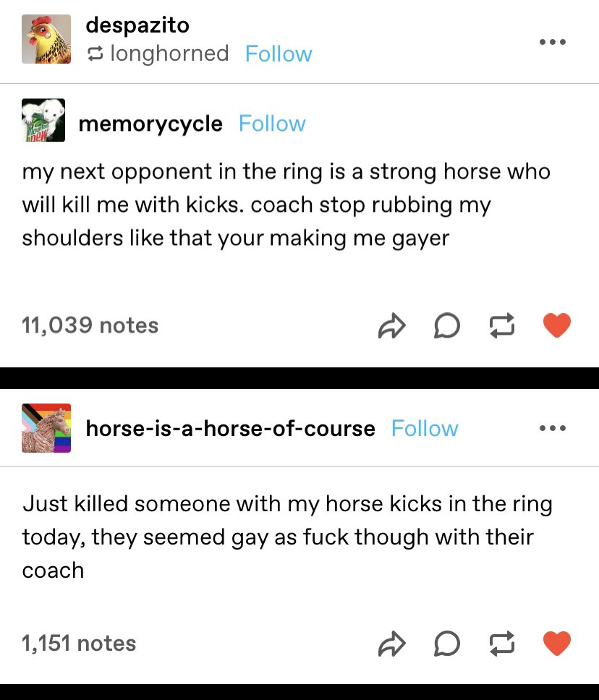Open replies on the 11,039 notes post
The height and width of the screenshot is (700, 599).
[446, 326]
